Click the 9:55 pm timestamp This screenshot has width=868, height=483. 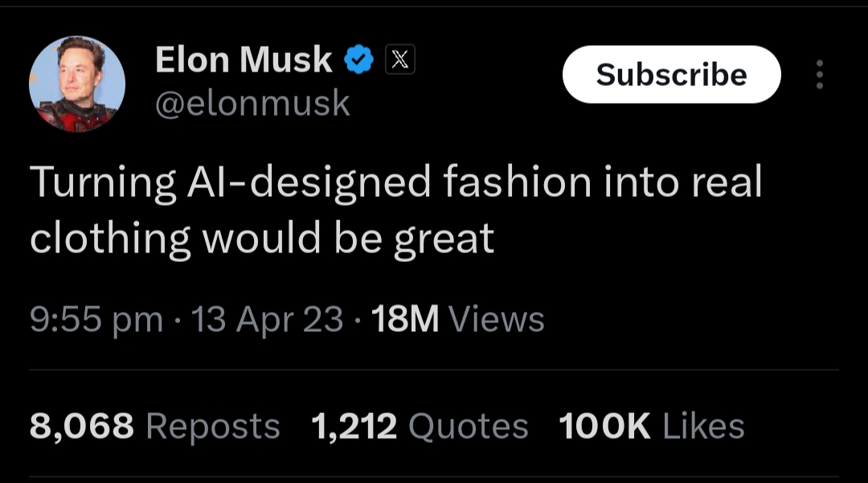(96, 319)
